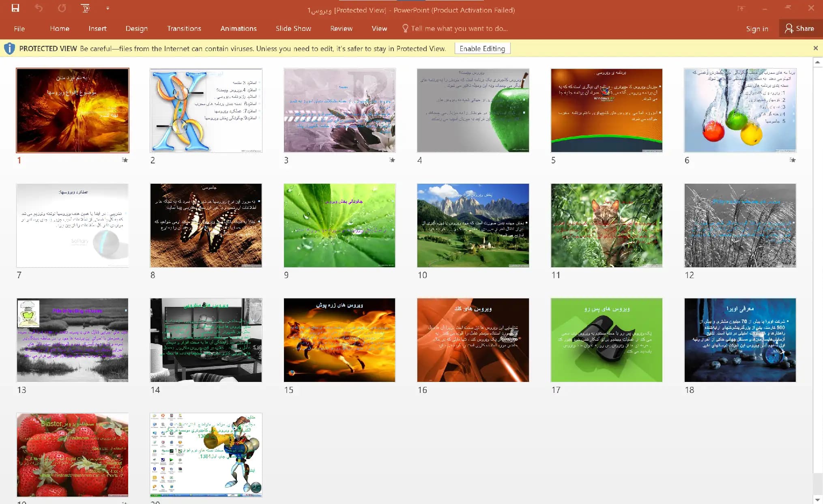Select slide 15 thumbnail with fiery fox
This screenshot has height=504, width=823.
[x=340, y=340]
